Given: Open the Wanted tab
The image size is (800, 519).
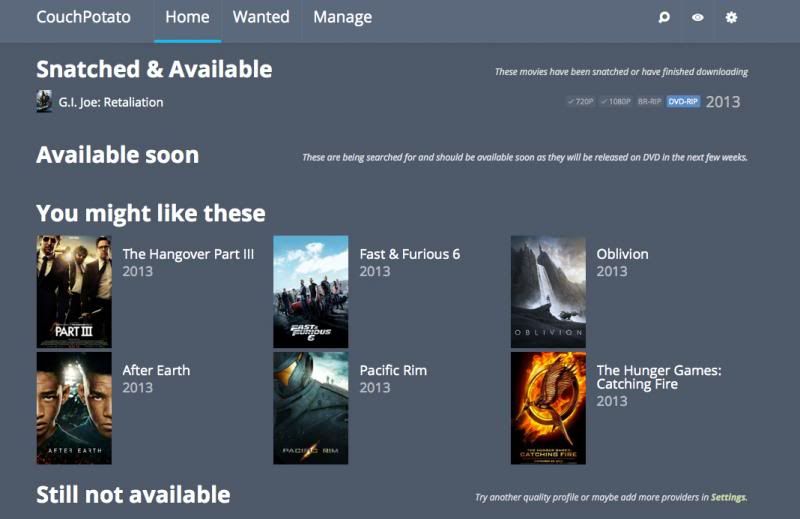Looking at the screenshot, I should point(261,17).
